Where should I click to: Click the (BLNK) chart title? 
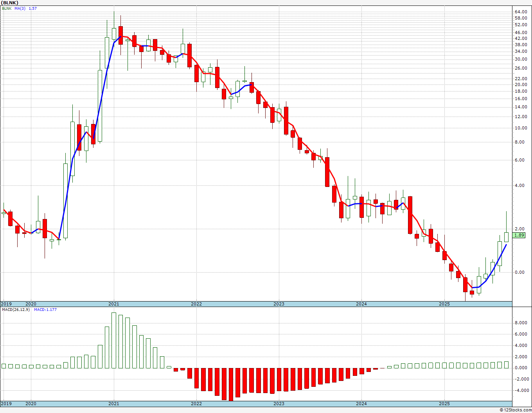click(x=10, y=3)
